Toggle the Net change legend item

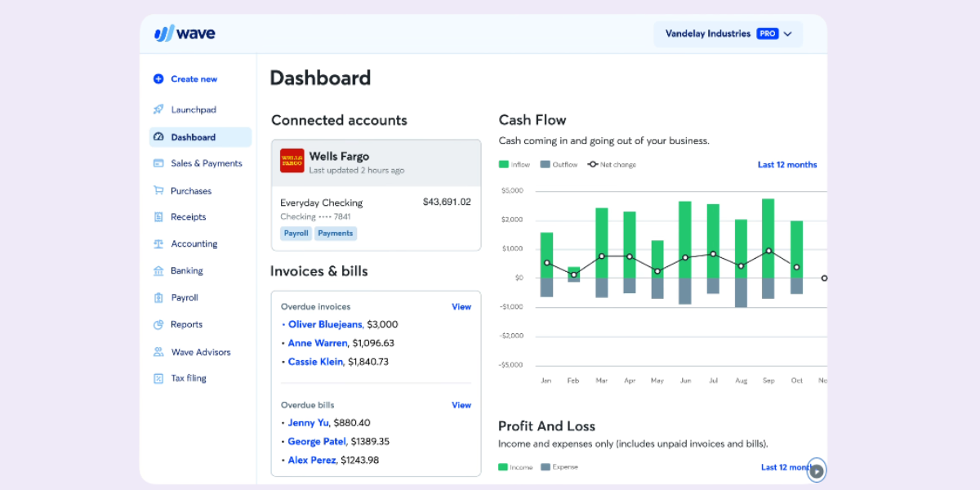(x=611, y=164)
